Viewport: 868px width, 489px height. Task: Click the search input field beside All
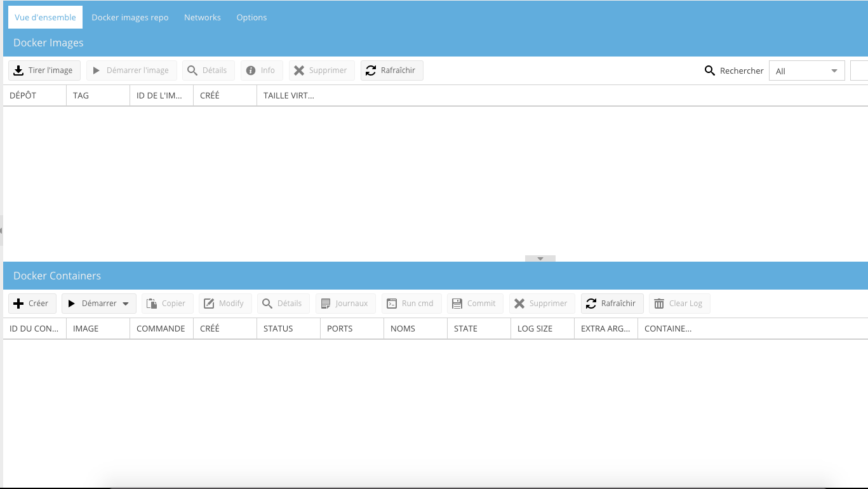pos(859,70)
